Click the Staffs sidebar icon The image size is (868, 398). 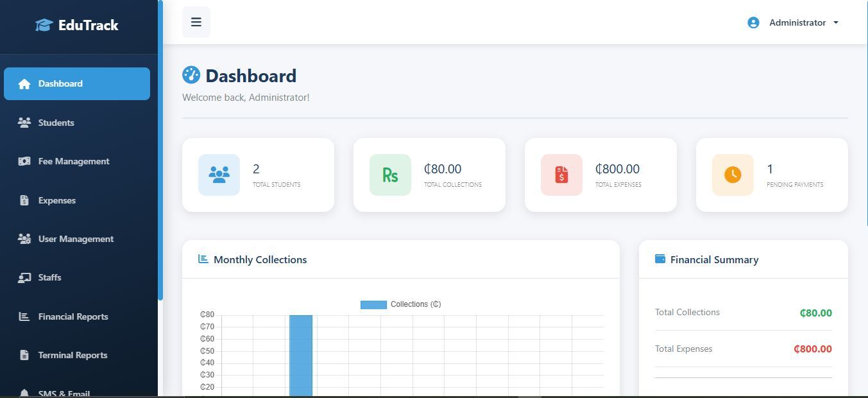24,277
